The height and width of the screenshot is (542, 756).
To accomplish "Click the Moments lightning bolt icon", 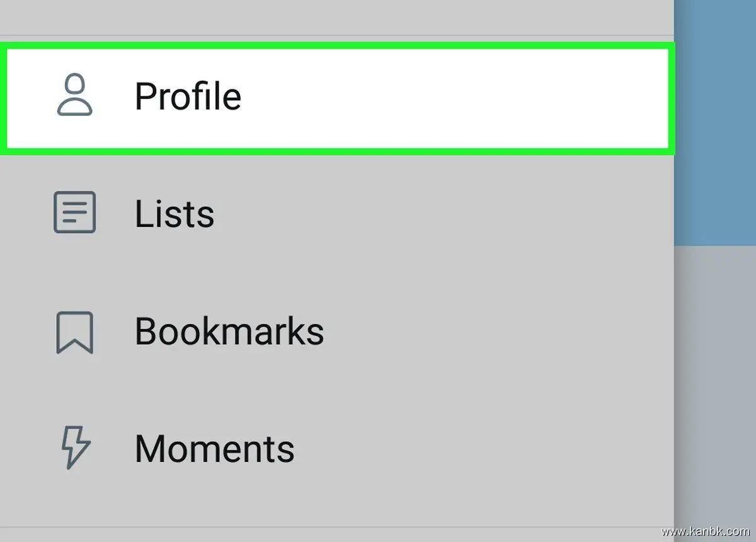I will click(75, 448).
